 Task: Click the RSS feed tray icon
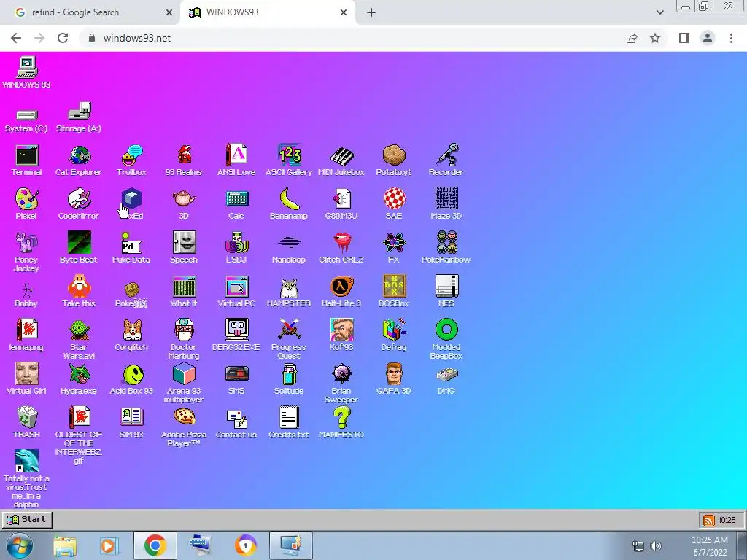click(709, 520)
